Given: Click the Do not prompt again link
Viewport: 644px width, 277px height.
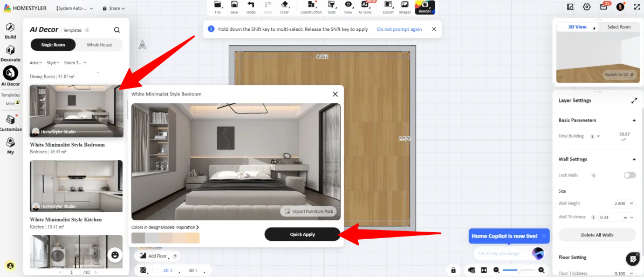Looking at the screenshot, I should point(399,29).
